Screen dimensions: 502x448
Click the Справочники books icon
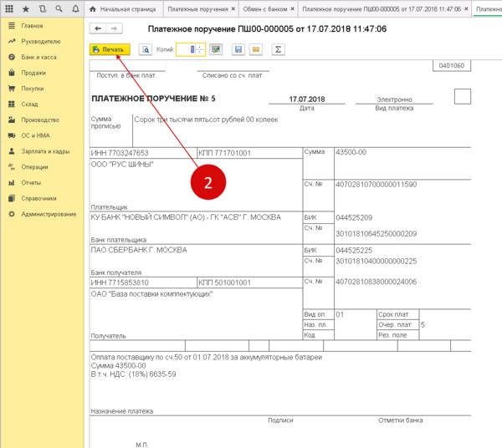tap(12, 198)
